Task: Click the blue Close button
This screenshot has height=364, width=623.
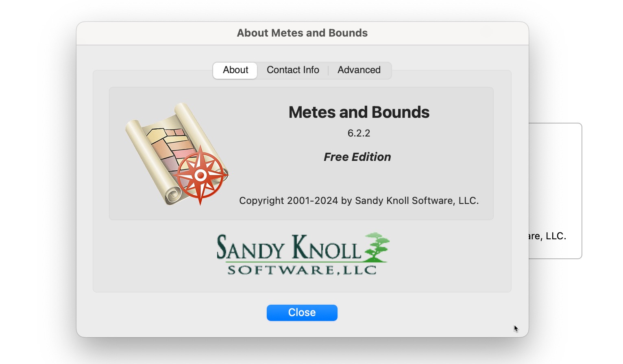Action: click(302, 312)
